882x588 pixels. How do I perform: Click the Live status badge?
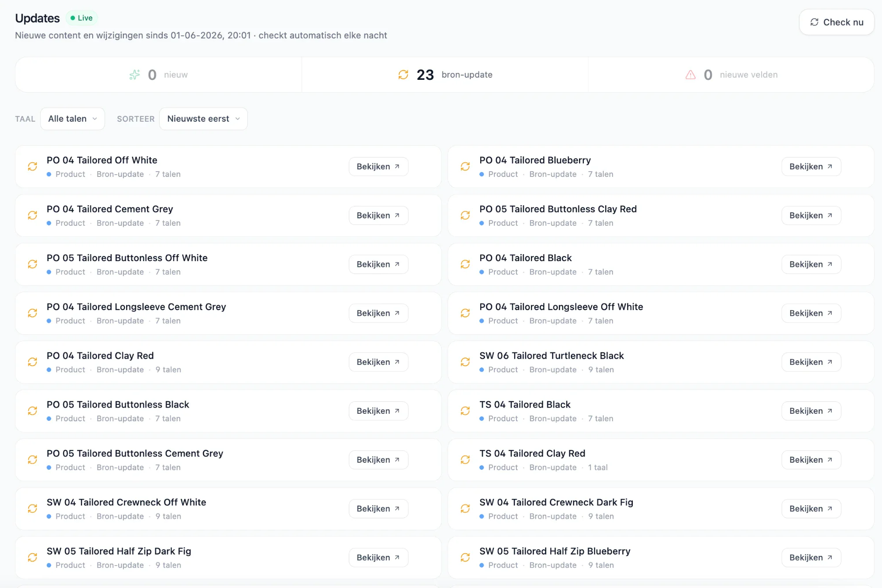[82, 18]
